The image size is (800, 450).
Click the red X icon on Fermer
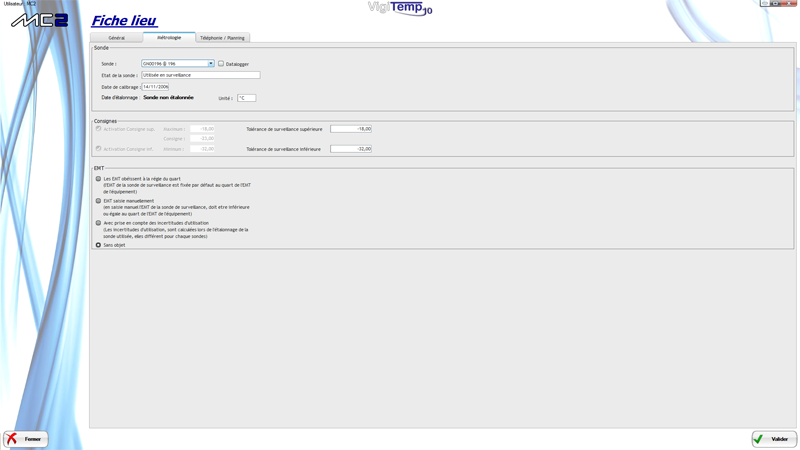[12, 439]
